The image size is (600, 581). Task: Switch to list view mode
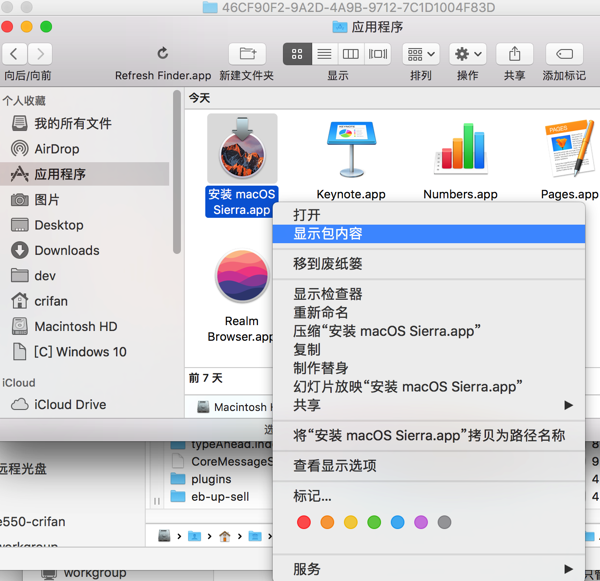click(x=324, y=54)
